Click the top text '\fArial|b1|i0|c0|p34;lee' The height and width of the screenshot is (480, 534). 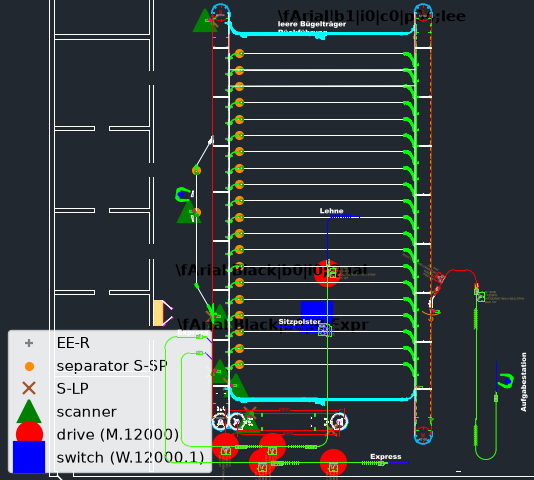372,16
